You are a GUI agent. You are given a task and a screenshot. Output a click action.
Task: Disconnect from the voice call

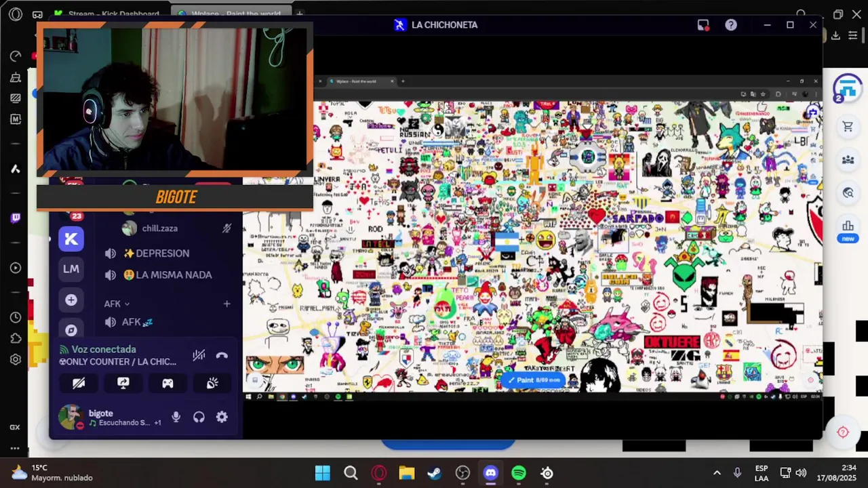pyautogui.click(x=222, y=355)
